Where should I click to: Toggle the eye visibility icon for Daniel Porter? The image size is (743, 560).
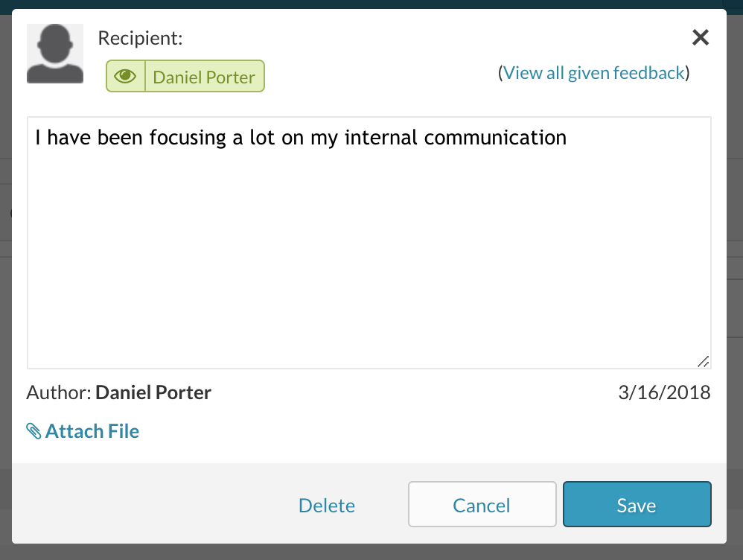(x=126, y=76)
